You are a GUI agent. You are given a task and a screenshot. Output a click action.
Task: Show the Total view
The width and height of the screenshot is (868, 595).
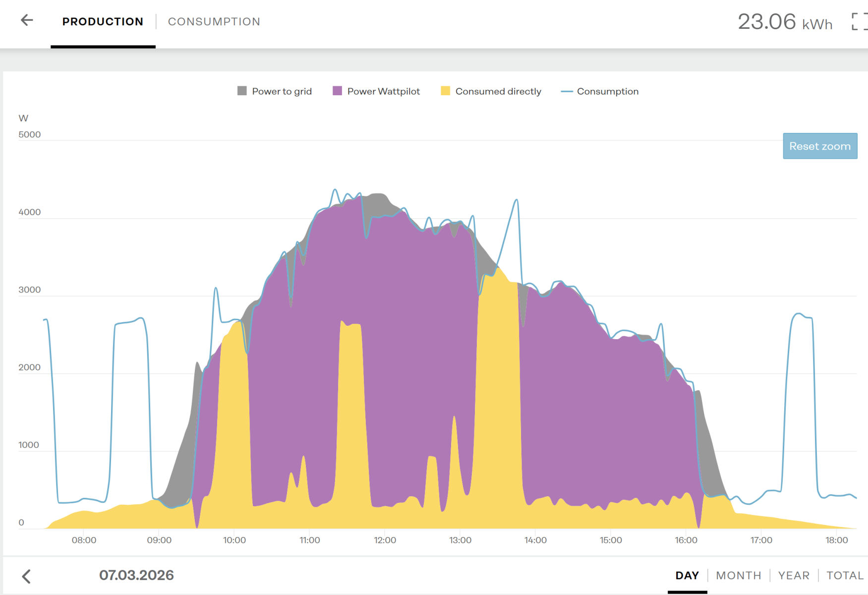pos(845,575)
